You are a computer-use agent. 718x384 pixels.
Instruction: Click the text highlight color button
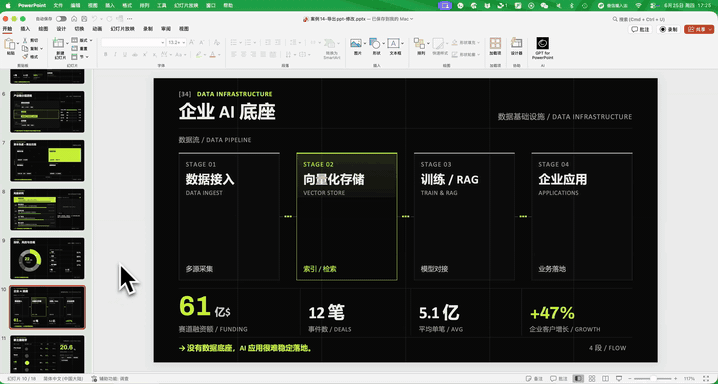point(198,54)
